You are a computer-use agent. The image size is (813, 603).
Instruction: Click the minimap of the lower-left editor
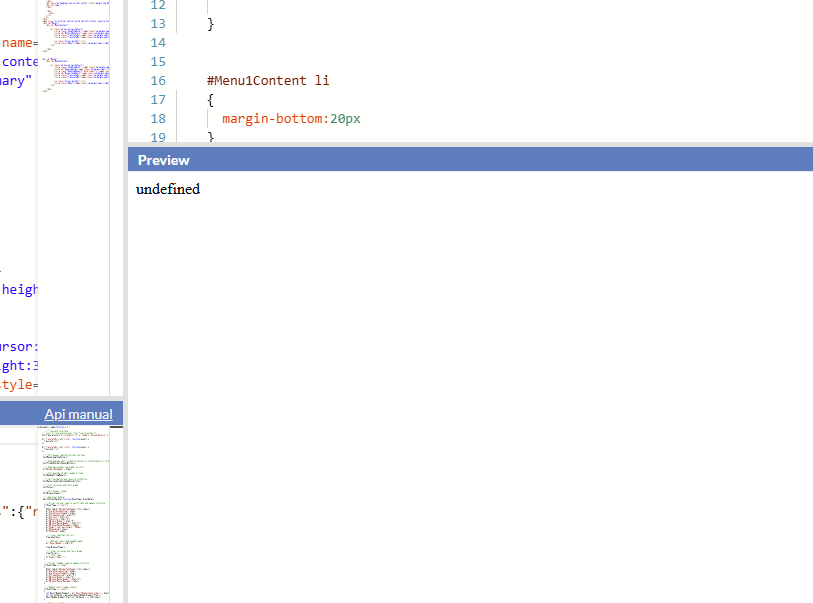click(x=75, y=510)
